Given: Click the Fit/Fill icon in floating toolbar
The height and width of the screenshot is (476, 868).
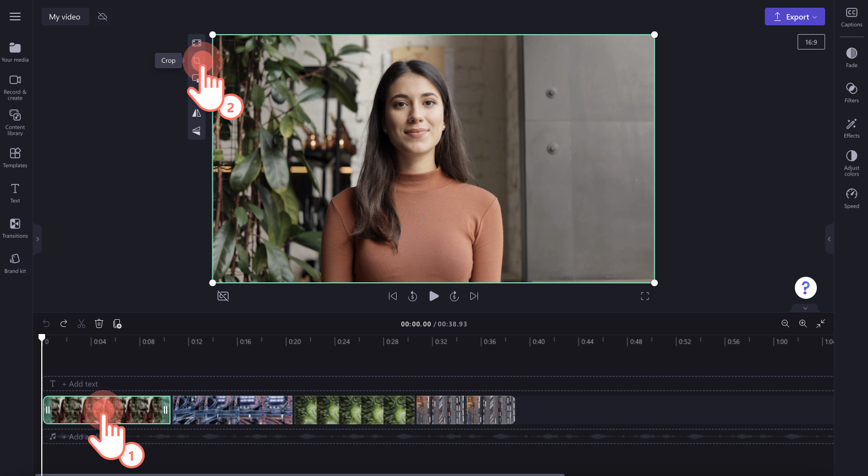Looking at the screenshot, I should [x=196, y=43].
